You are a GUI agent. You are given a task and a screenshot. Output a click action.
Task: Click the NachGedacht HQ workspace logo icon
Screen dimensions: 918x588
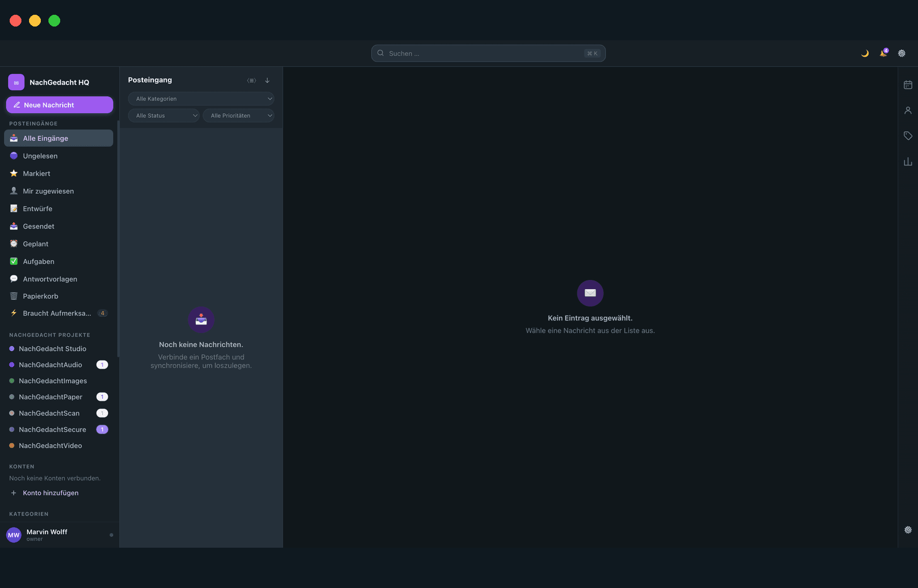pos(16,82)
